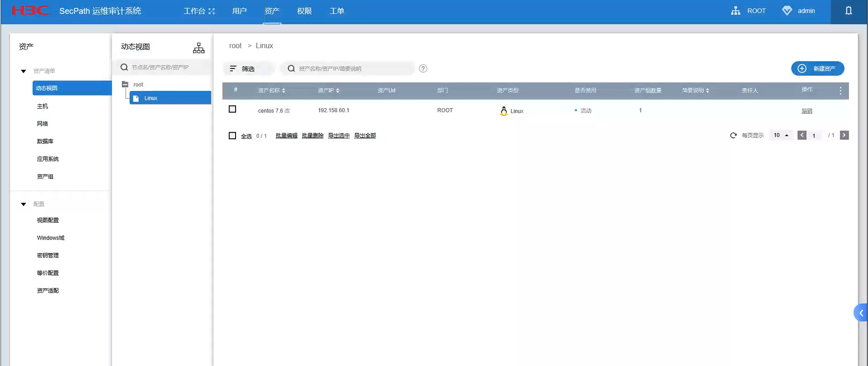This screenshot has height=366, width=868.
Task: Click the help question mark icon
Action: (423, 68)
